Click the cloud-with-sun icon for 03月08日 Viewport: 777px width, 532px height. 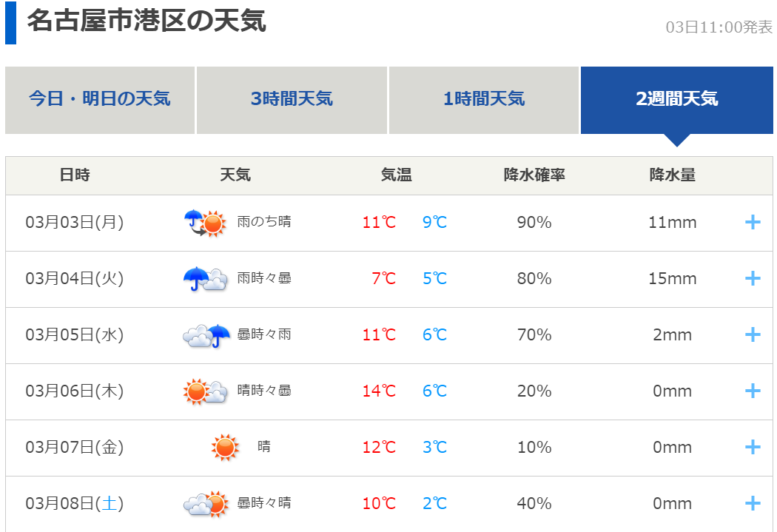coord(205,503)
